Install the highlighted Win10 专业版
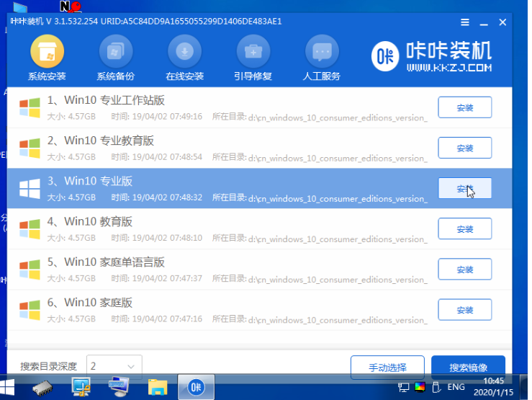Image resolution: width=532 pixels, height=400 pixels. pos(464,188)
